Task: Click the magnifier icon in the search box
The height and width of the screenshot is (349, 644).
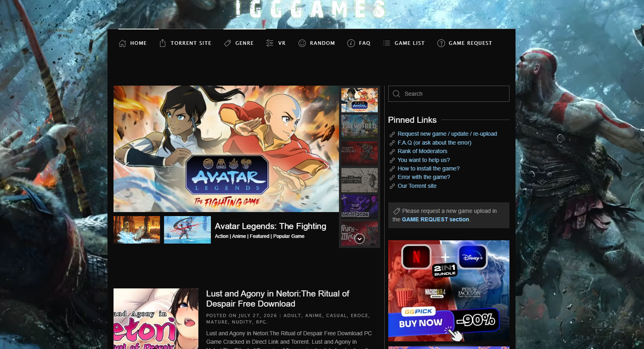Action: [x=396, y=94]
